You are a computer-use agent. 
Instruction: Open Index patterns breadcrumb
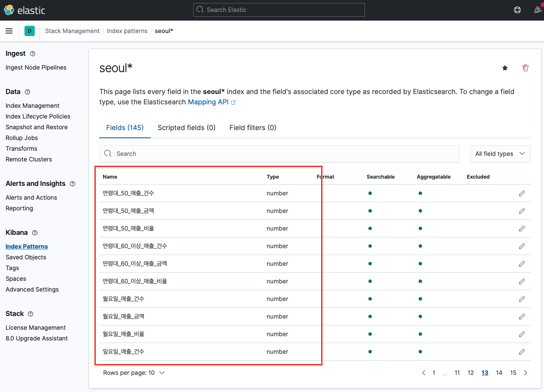pos(127,31)
